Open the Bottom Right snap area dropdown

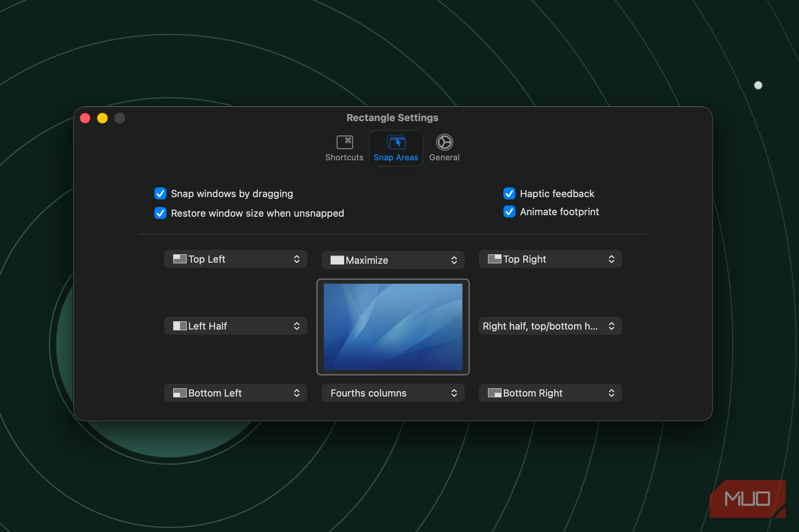pyautogui.click(x=550, y=393)
